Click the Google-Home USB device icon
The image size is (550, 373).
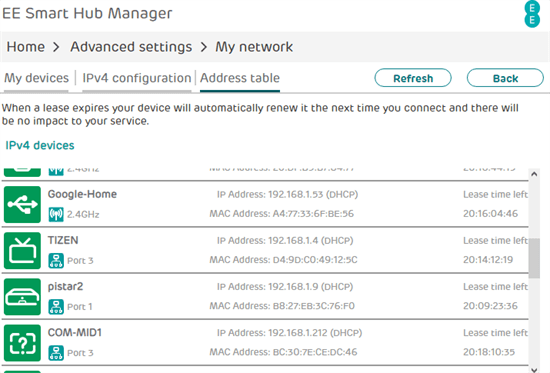(x=22, y=204)
